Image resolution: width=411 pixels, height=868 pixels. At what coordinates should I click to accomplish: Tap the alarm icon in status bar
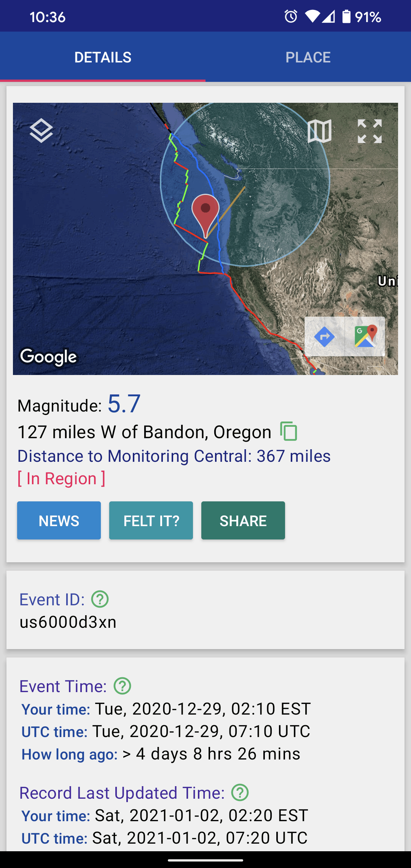[x=291, y=17]
